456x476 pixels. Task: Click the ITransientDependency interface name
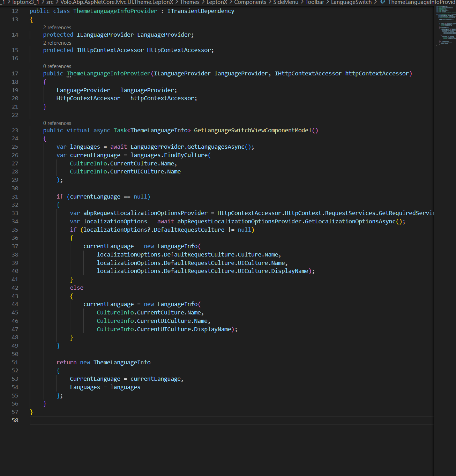click(x=201, y=11)
